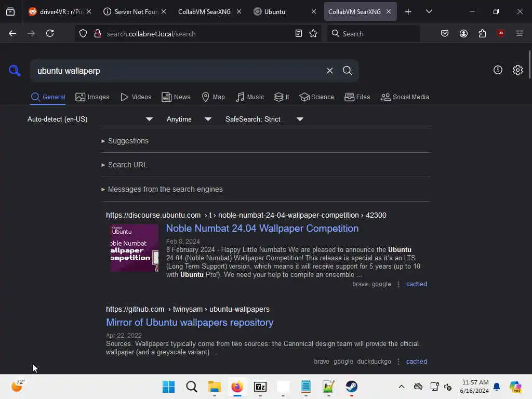Switch to the Social Media search category

coord(405,97)
